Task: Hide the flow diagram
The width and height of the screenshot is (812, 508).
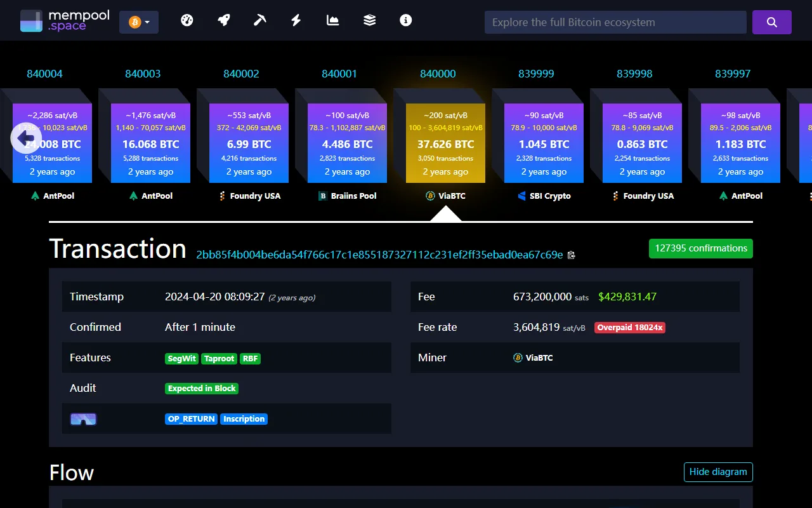Action: click(x=718, y=472)
